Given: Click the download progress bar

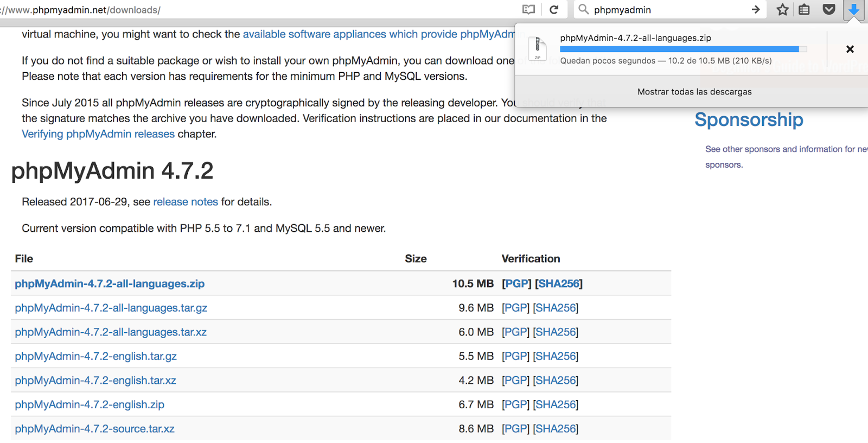Looking at the screenshot, I should [684, 49].
